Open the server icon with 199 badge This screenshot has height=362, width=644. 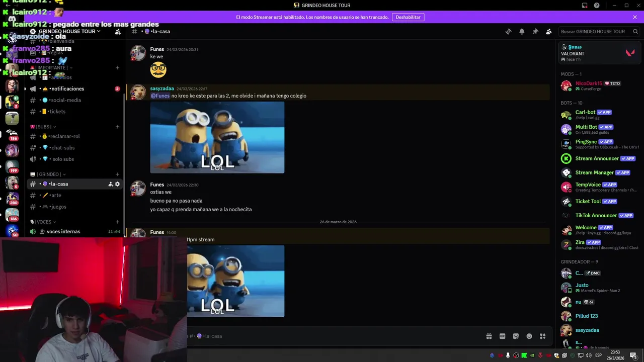pos(12,166)
